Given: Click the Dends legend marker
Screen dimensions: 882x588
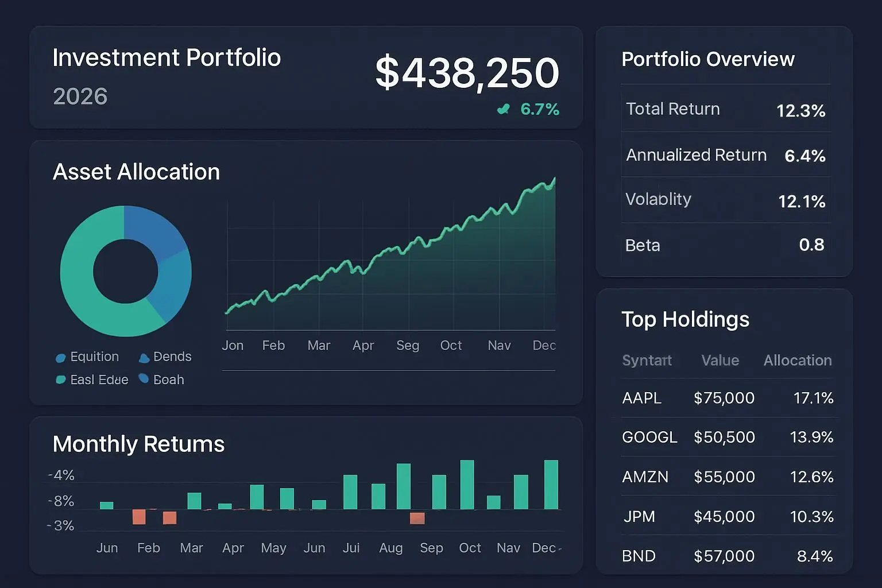Looking at the screenshot, I should 144,358.
